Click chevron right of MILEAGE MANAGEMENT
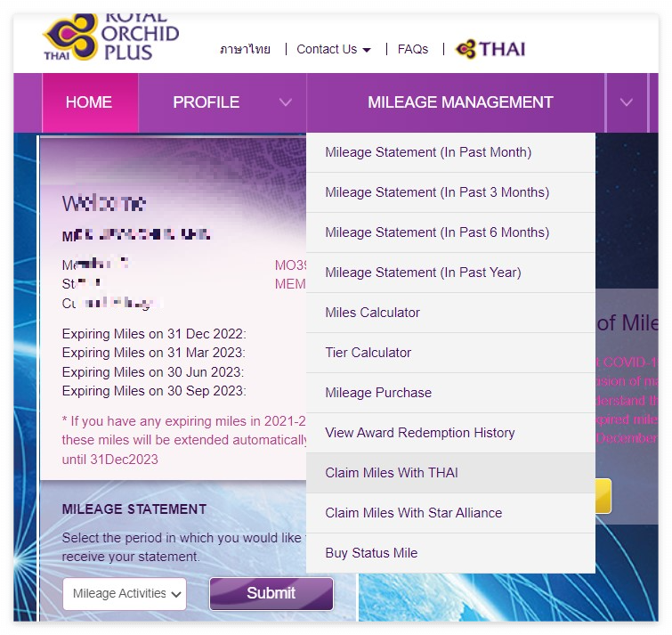 click(x=626, y=102)
